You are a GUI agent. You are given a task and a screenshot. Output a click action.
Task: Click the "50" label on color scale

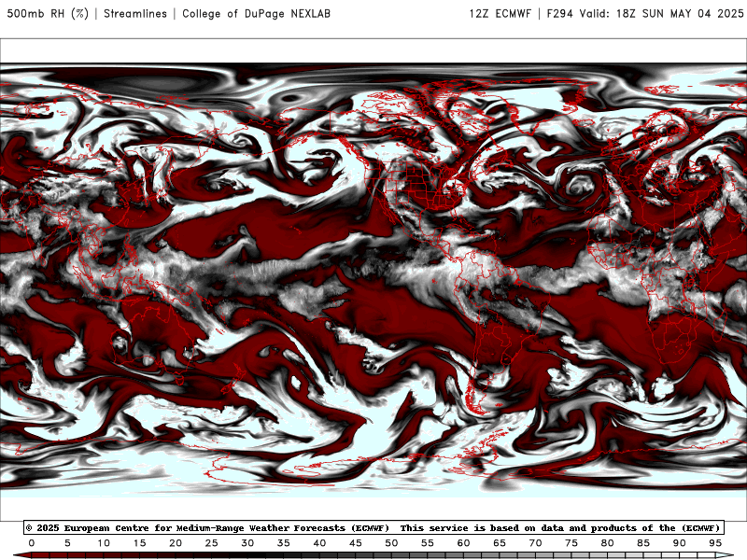click(x=391, y=543)
